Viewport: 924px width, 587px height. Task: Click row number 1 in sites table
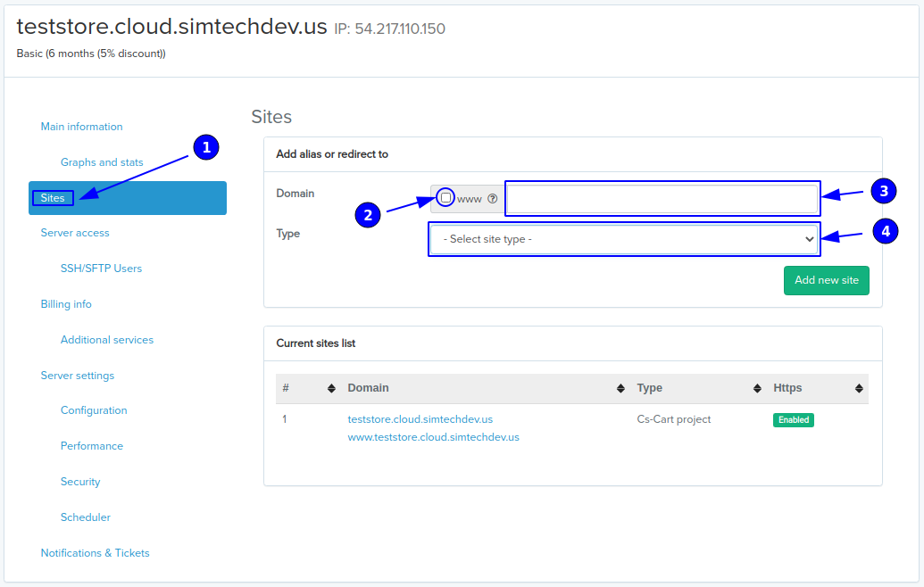[x=285, y=419]
